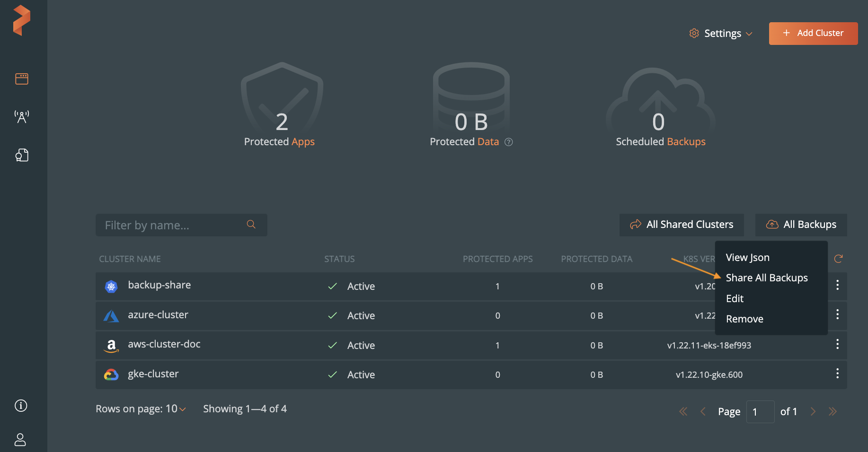Open the clusters dashboard sidebar icon
Image resolution: width=868 pixels, height=452 pixels.
22,79
